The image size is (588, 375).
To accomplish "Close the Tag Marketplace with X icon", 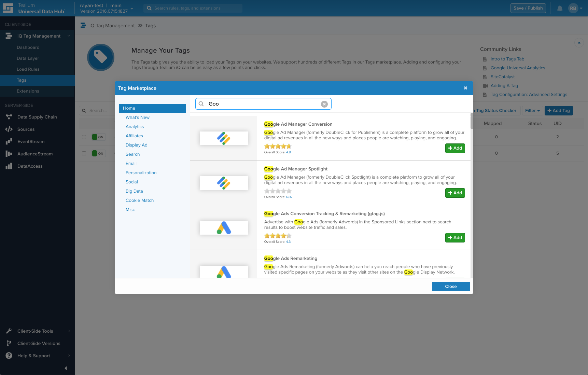I will 465,88.
